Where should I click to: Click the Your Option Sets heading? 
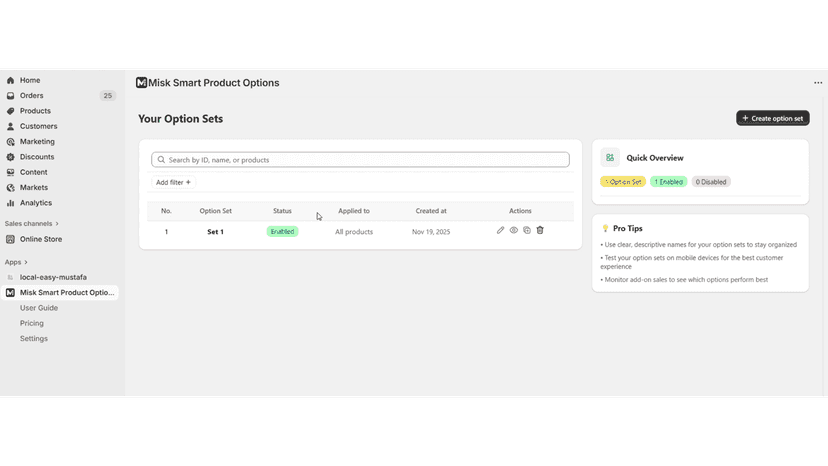point(181,119)
